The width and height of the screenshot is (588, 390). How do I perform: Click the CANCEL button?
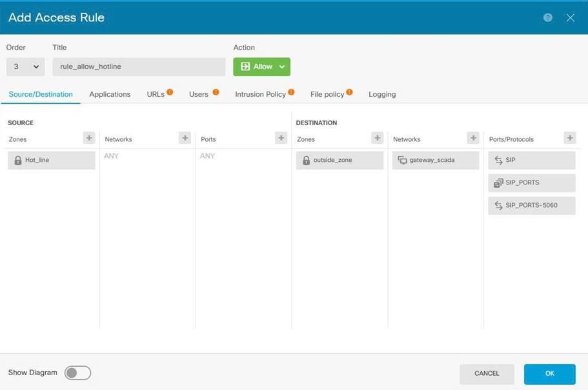487,373
